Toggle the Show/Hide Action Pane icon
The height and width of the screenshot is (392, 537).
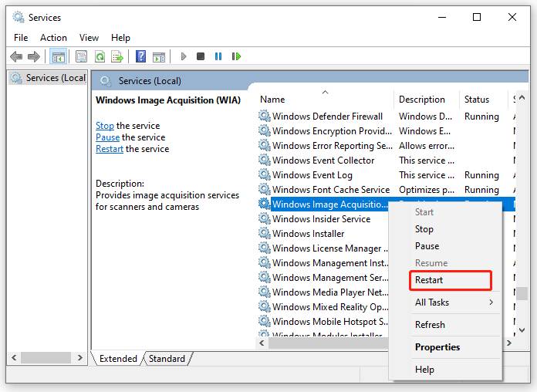pyautogui.click(x=159, y=57)
